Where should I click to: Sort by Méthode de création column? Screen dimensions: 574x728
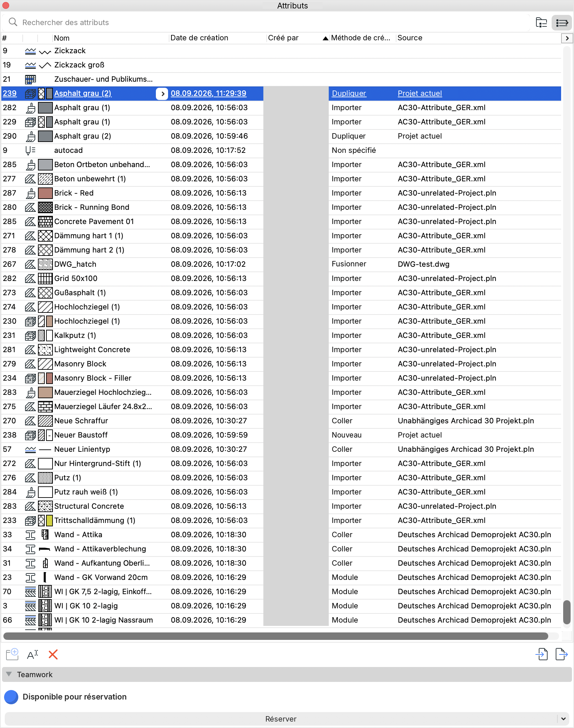click(362, 38)
